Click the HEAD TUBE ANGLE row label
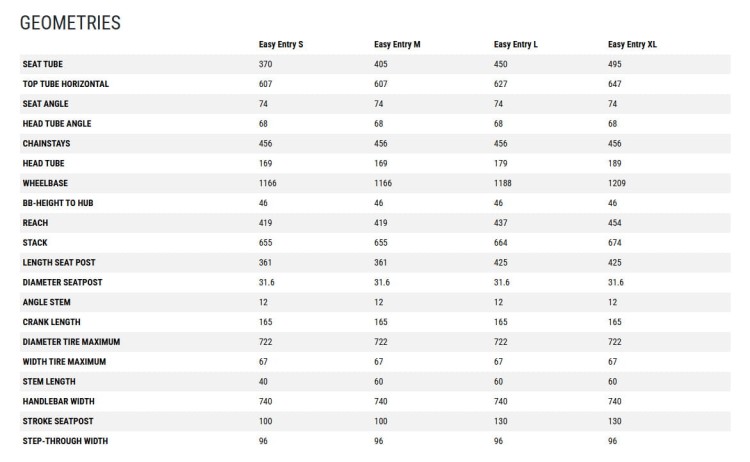This screenshot has width=750, height=462. click(x=57, y=124)
